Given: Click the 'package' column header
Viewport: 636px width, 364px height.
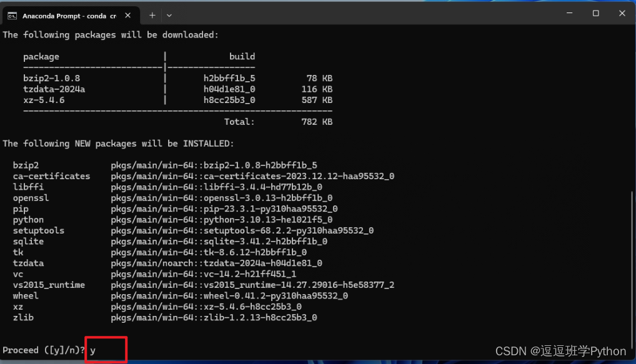Looking at the screenshot, I should [x=41, y=57].
